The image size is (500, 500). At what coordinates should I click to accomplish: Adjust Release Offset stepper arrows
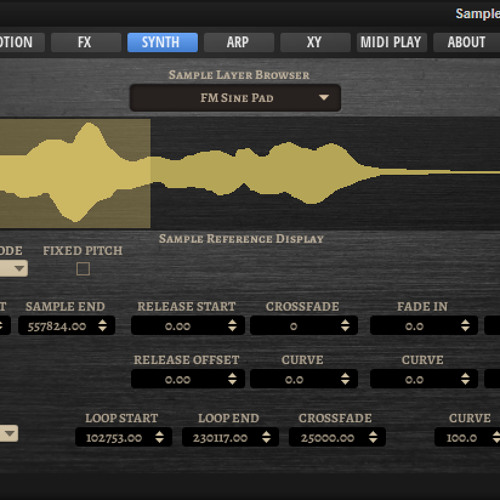point(232,379)
